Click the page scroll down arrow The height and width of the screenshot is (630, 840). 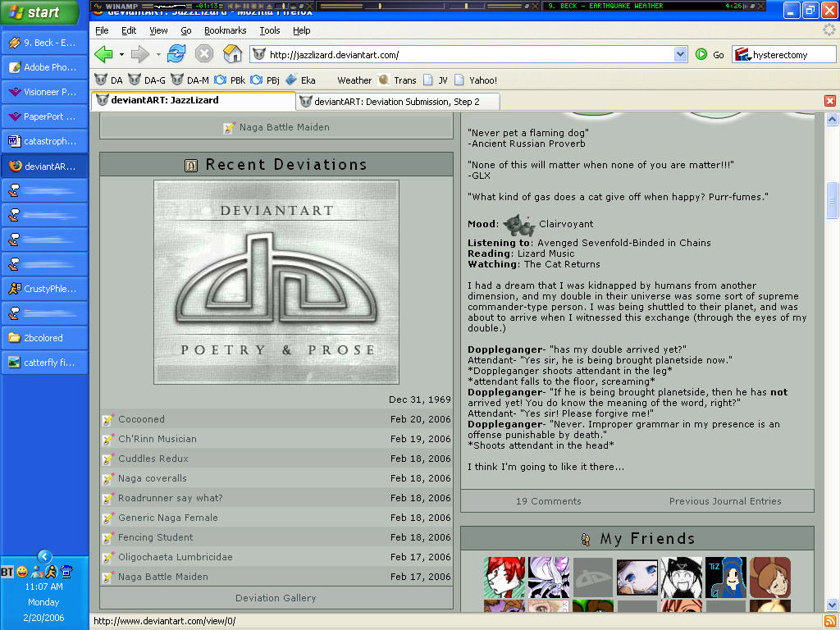pos(832,605)
